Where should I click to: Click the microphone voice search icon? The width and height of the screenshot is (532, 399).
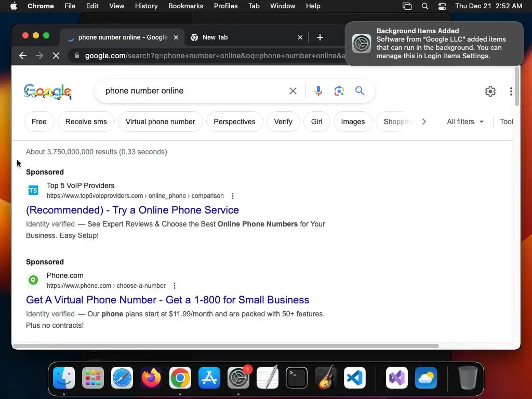coord(318,91)
